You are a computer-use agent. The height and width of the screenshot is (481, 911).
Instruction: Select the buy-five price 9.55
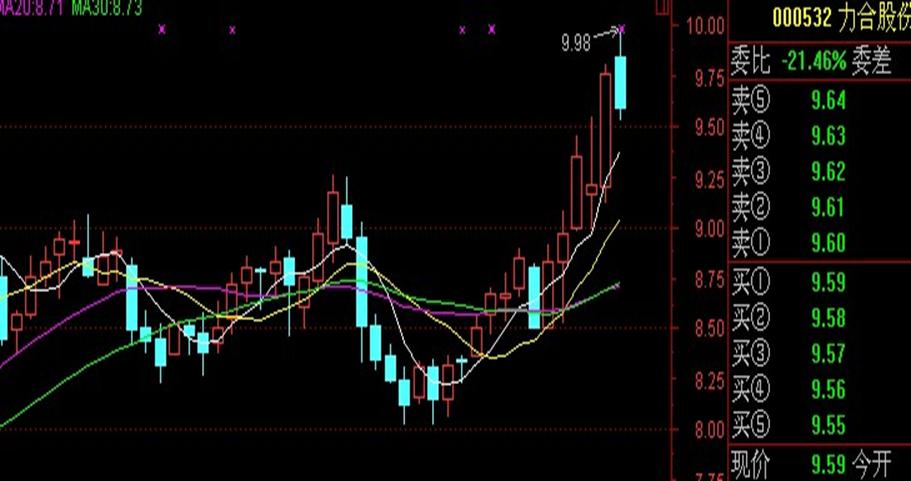tap(828, 425)
